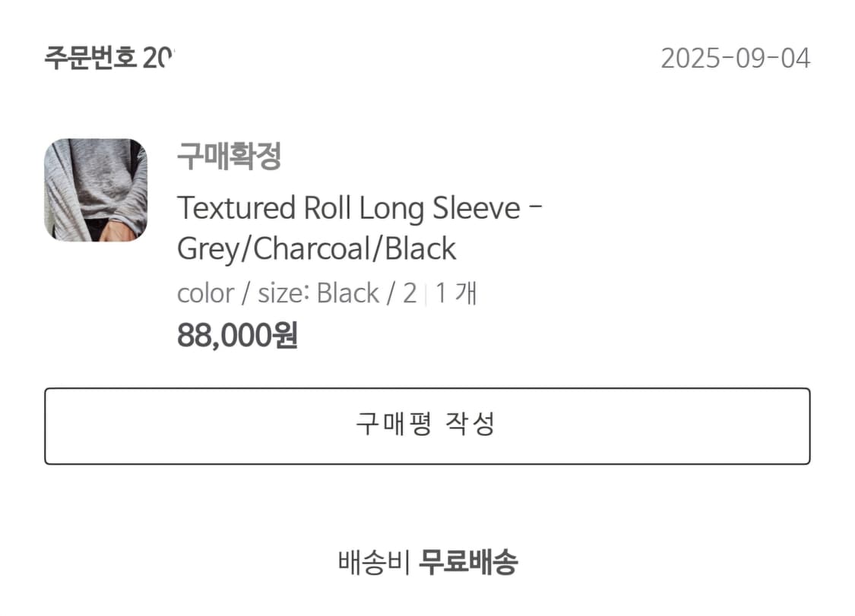Click the 무료배송 text
The height and width of the screenshot is (616, 855).
click(x=468, y=563)
